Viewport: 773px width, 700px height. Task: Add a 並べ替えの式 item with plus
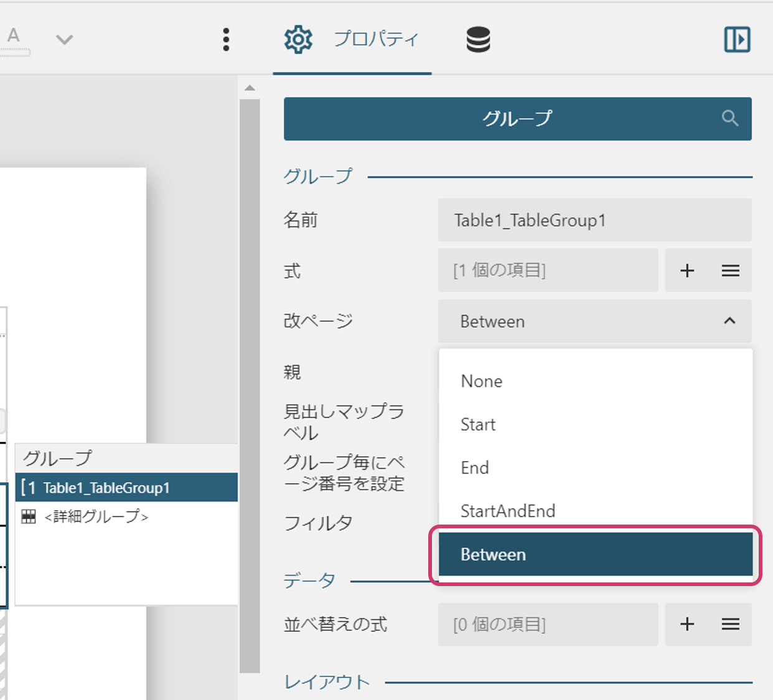(687, 624)
